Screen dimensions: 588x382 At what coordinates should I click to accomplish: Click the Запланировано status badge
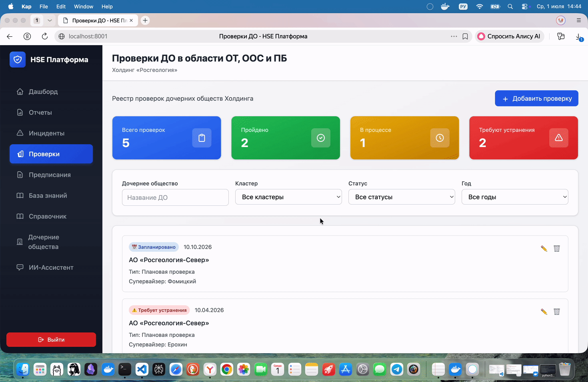click(x=154, y=247)
